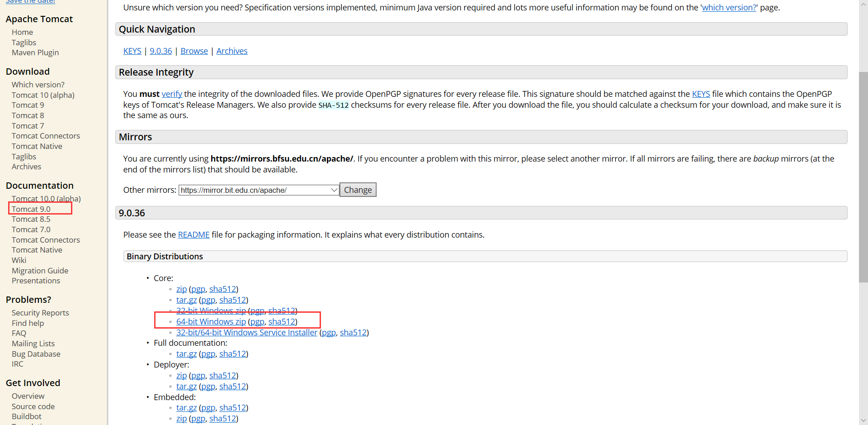Download the Core tar.gz distribution
The image size is (868, 425).
(187, 300)
